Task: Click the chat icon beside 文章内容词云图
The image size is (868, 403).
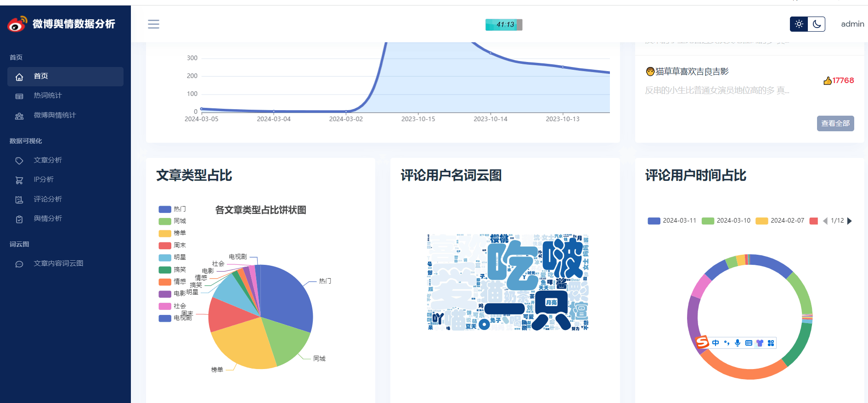Action: 19,264
